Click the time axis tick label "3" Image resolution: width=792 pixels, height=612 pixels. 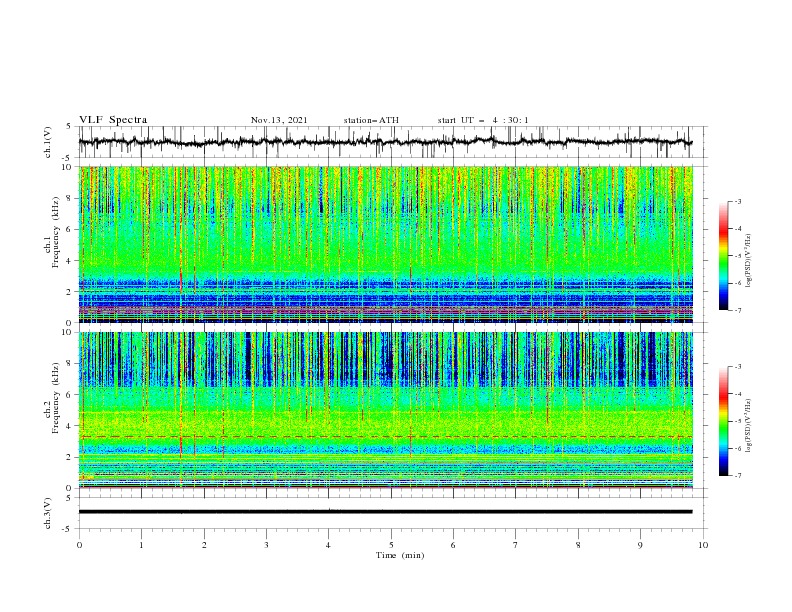266,545
